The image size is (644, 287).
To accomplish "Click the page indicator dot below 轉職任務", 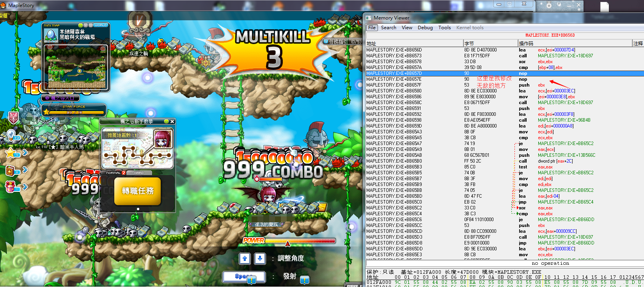I will pos(138,209).
